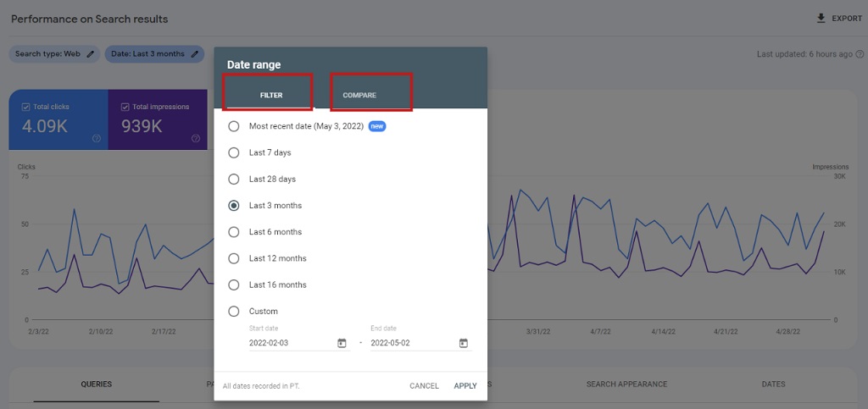Click the Search type: Web chip
Image resolution: width=868 pixels, height=409 pixels.
click(54, 54)
